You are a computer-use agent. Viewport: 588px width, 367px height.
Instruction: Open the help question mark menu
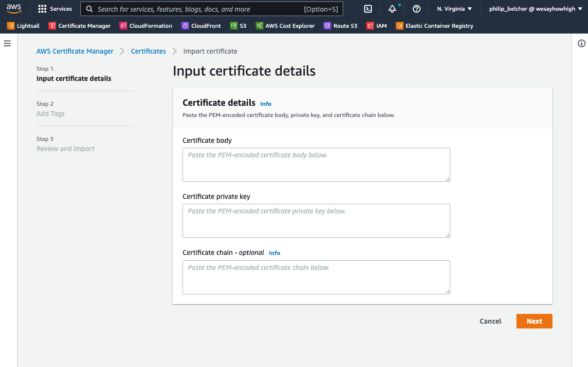[x=416, y=8]
